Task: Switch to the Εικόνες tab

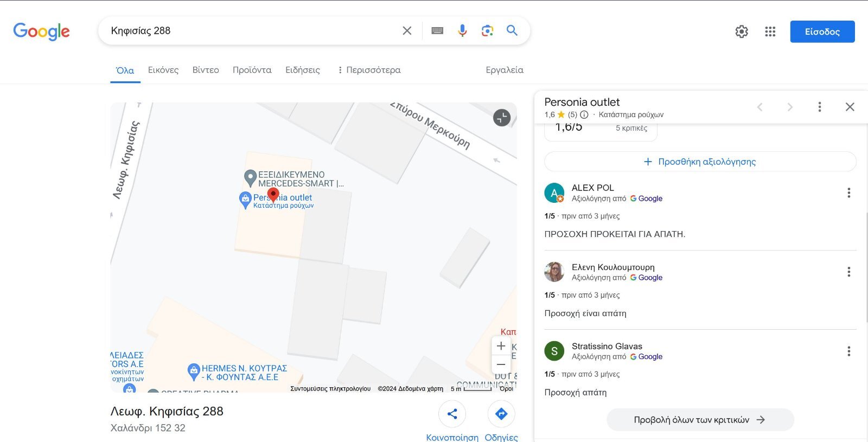Action: point(163,70)
